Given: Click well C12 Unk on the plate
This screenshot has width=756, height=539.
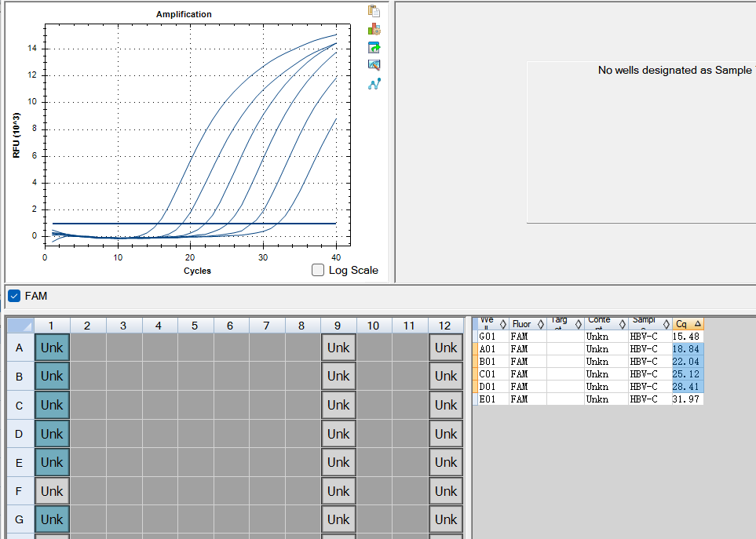Looking at the screenshot, I should coord(446,405).
